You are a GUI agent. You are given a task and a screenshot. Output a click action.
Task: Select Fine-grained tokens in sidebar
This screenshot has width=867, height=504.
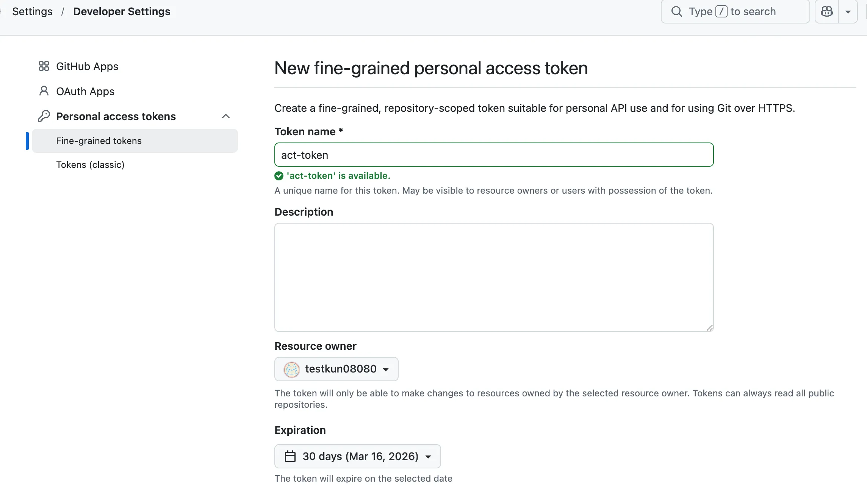(99, 141)
